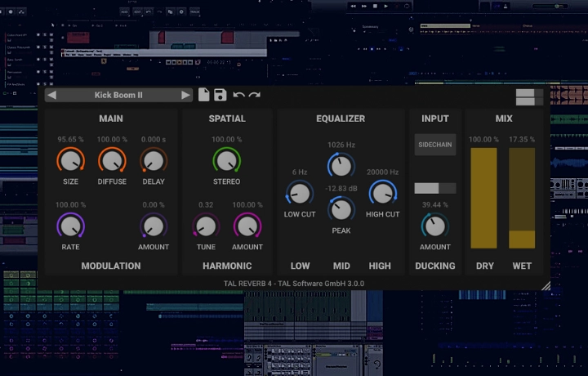Click the DAW toolbar settings gear icon
The height and width of the screenshot is (376, 588).
coord(181,11)
